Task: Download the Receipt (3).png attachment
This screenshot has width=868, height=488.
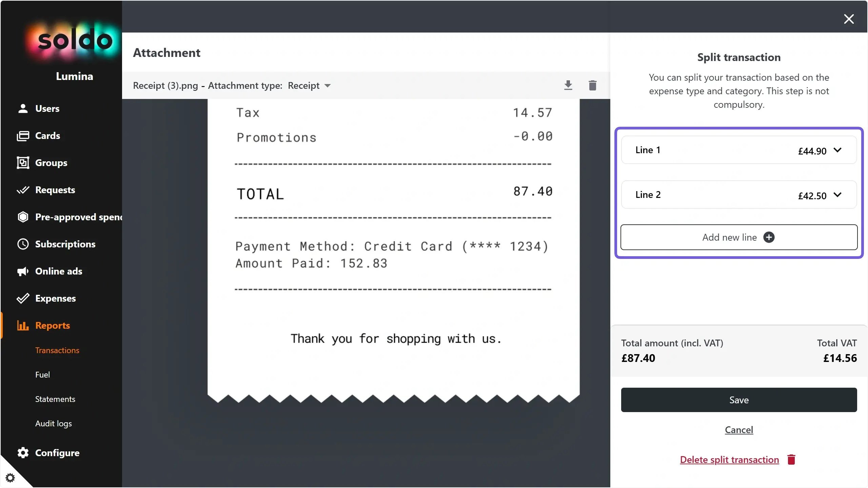Action: point(568,85)
